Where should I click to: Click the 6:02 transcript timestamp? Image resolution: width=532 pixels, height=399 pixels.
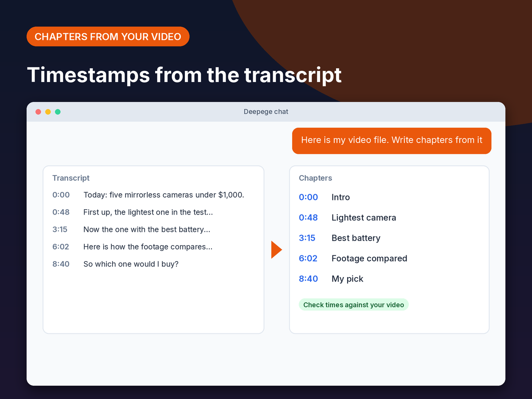click(x=61, y=246)
